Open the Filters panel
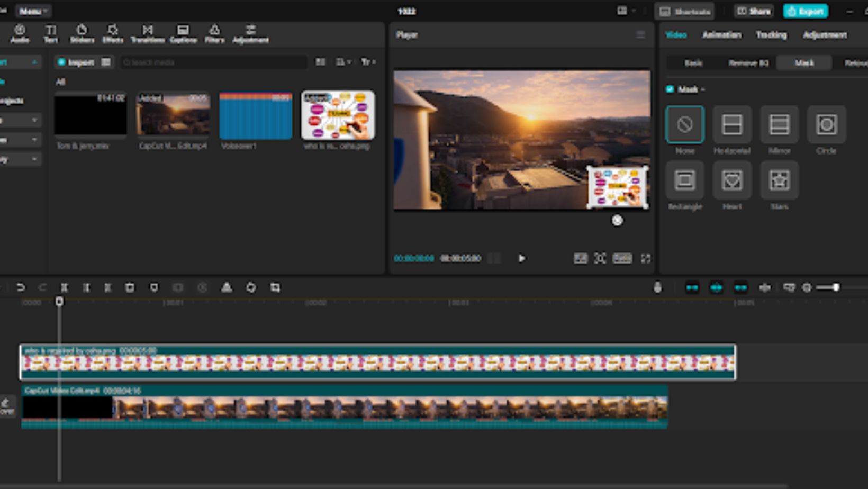The width and height of the screenshot is (868, 489). (214, 34)
